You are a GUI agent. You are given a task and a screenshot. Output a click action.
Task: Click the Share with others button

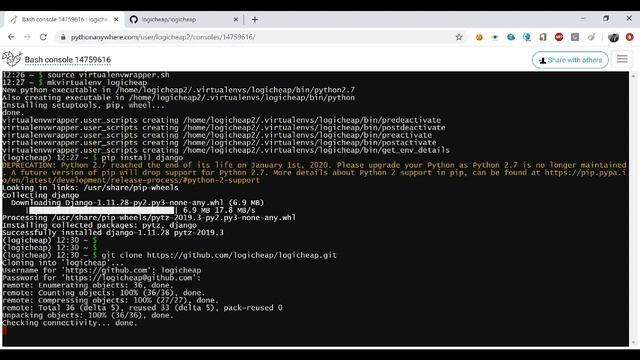(570, 60)
